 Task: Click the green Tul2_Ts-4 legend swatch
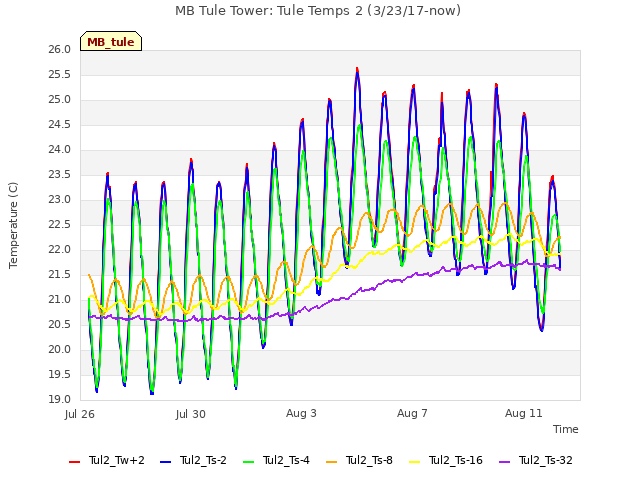pos(248,462)
